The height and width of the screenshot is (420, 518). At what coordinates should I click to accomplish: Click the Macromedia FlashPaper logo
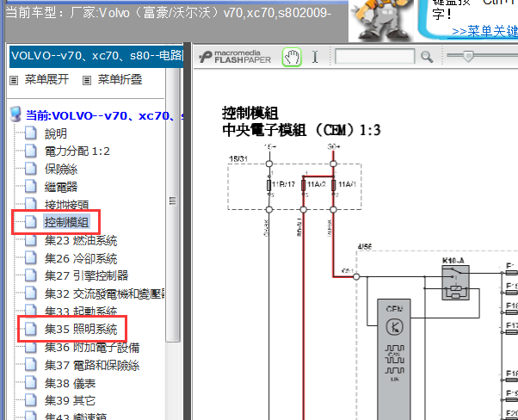[235, 57]
